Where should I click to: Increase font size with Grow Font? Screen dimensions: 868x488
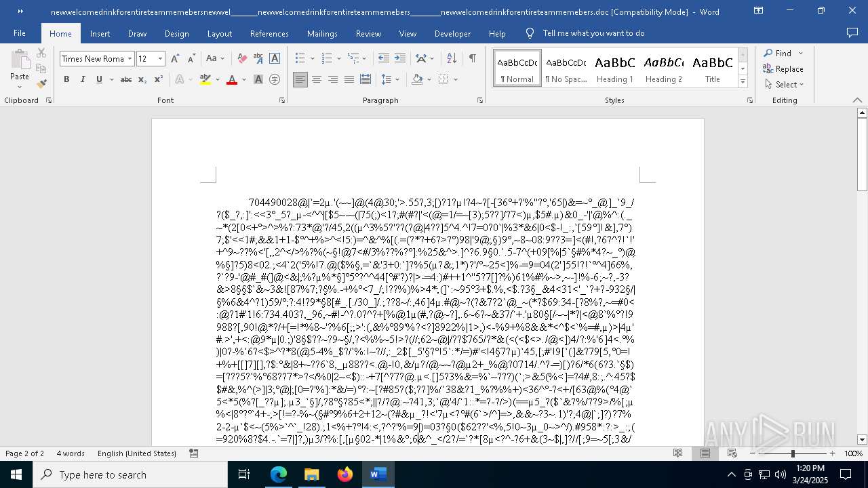click(176, 59)
